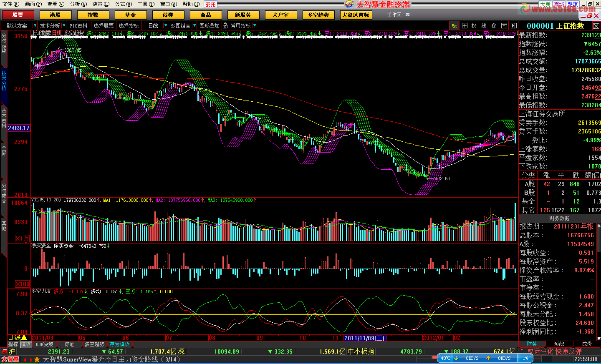Select the 标准 bottom tab
The width and height of the screenshot is (601, 364).
tap(70, 344)
